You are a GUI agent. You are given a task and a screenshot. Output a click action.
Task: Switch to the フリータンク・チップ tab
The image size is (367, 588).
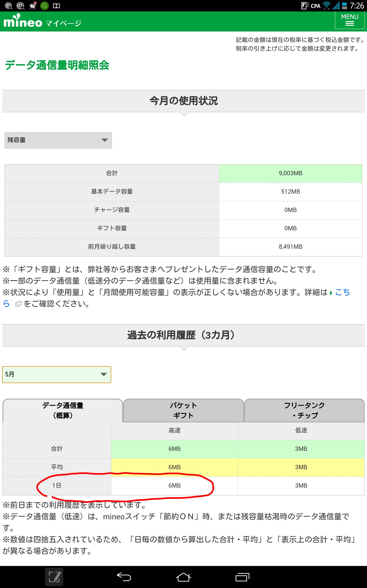point(304,410)
